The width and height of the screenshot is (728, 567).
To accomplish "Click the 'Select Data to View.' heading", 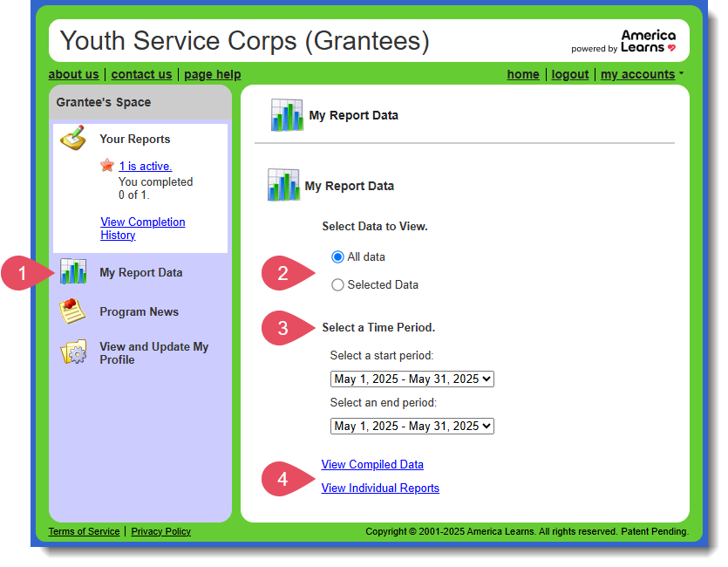I will [375, 227].
